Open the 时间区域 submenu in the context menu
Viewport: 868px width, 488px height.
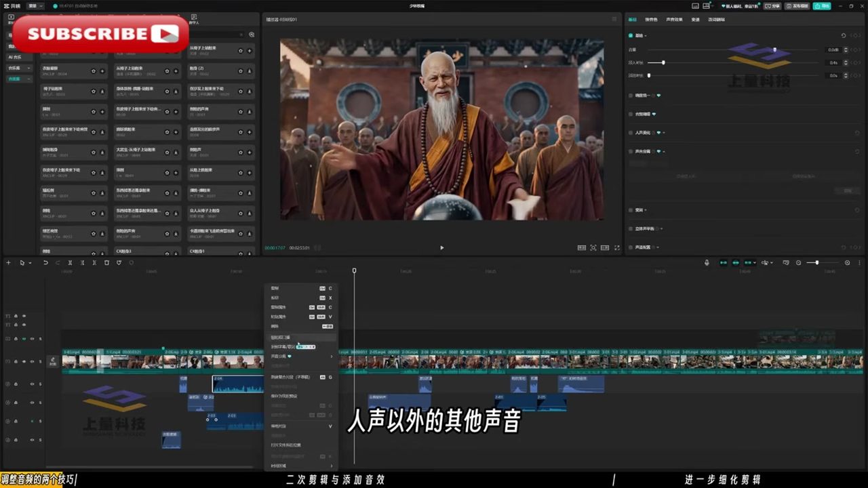click(x=301, y=466)
